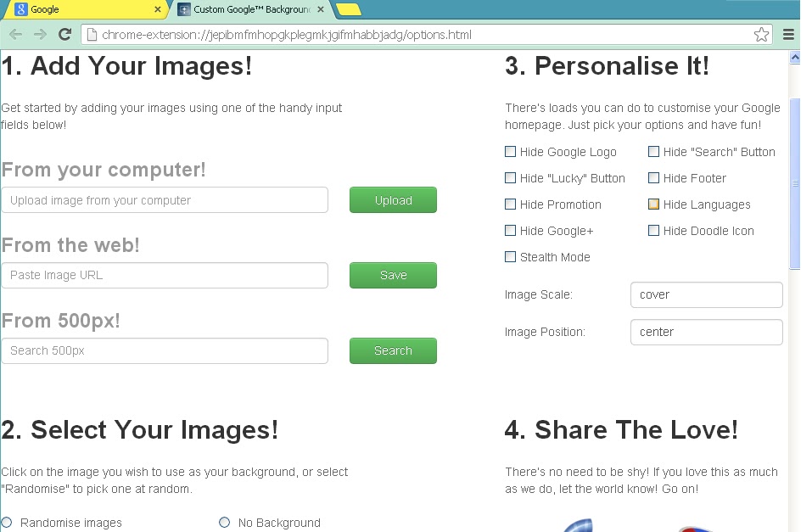This screenshot has width=812, height=532.
Task: Click the back navigation arrow
Action: coord(15,36)
